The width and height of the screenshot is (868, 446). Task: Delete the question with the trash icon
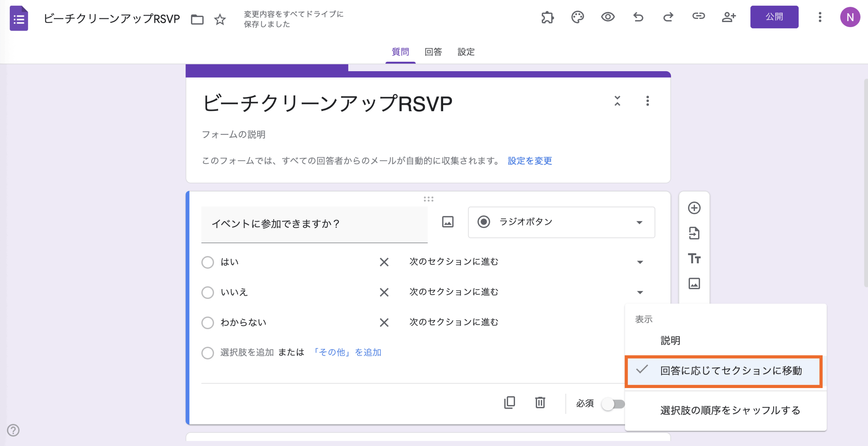coord(540,403)
